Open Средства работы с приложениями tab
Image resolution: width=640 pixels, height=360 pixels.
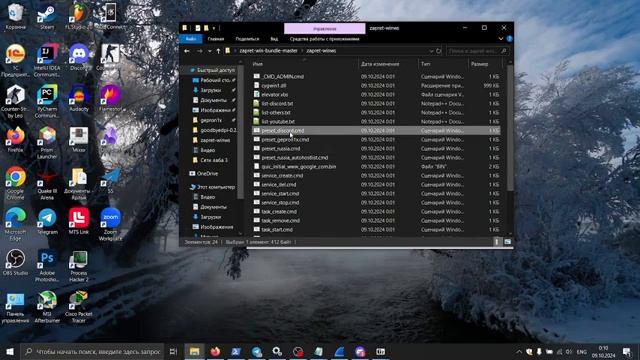click(x=324, y=39)
